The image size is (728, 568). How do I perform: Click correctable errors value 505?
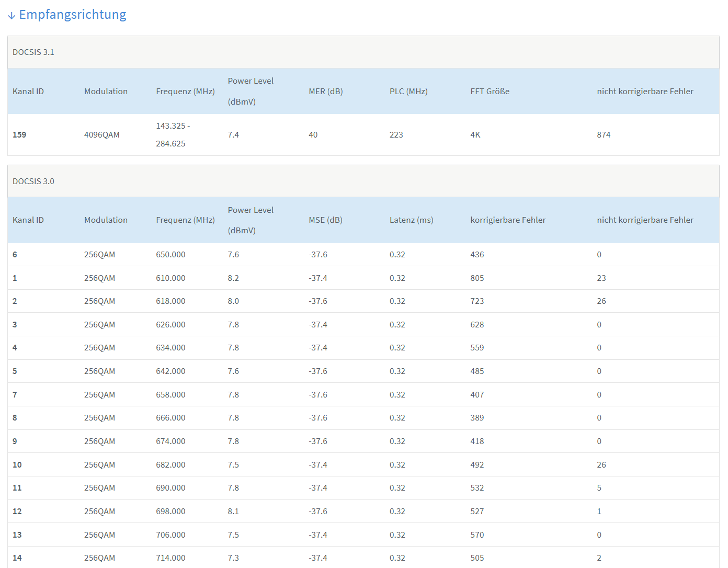pos(477,558)
